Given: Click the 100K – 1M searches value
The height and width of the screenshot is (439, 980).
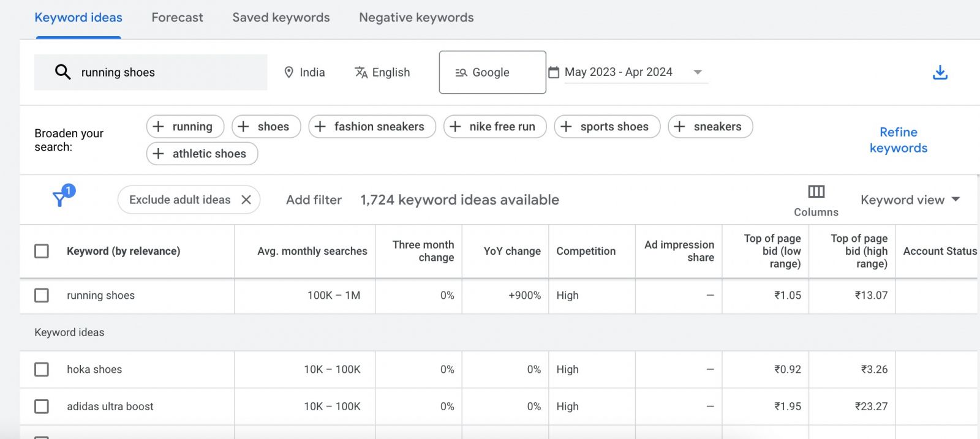Looking at the screenshot, I should coord(334,295).
